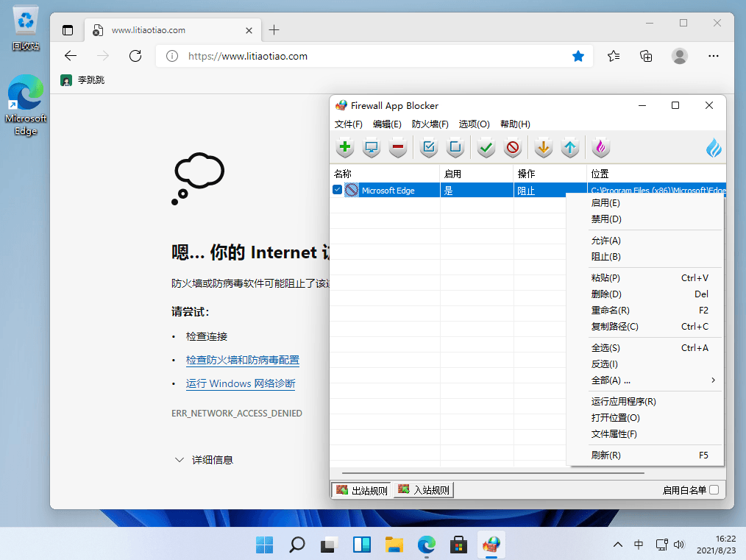
Task: Click the Edge profile avatar
Action: coord(679,56)
